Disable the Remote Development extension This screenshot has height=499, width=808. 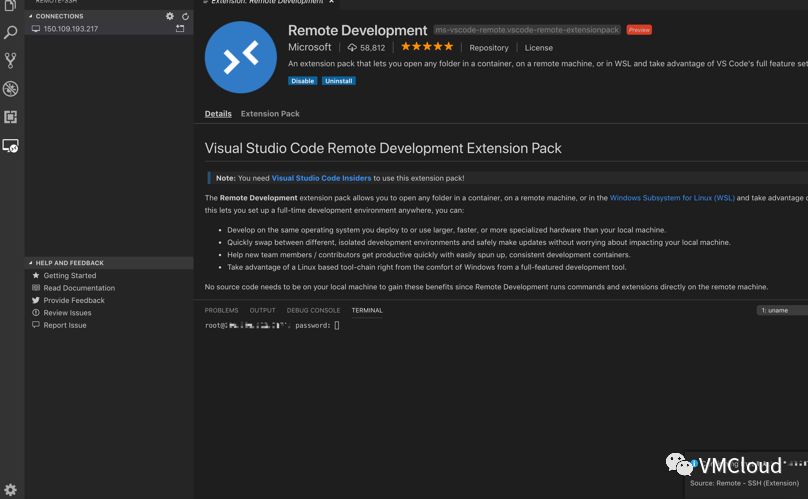pos(302,81)
